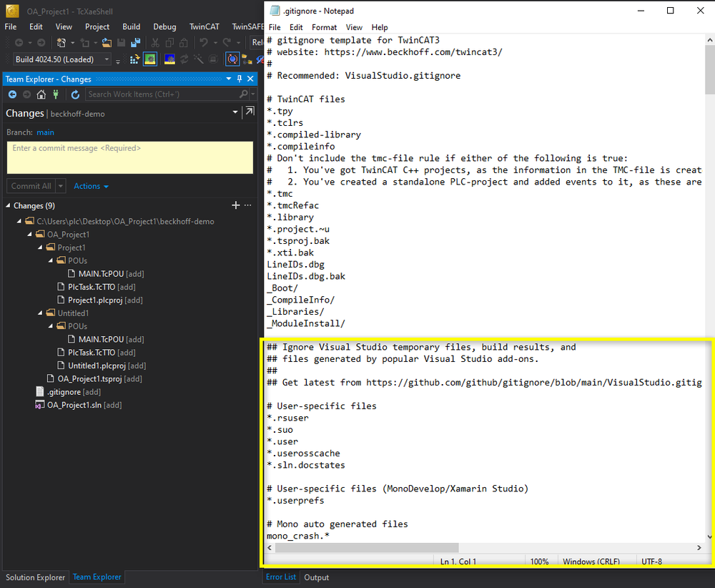Click the Save All icon
The width and height of the screenshot is (715, 588).
click(x=135, y=43)
